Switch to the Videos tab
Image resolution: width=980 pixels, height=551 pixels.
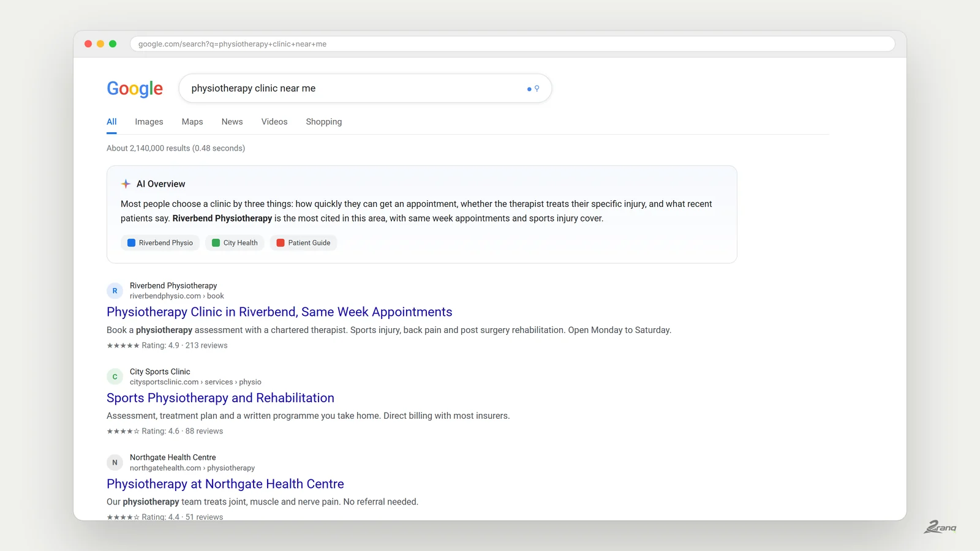(274, 122)
